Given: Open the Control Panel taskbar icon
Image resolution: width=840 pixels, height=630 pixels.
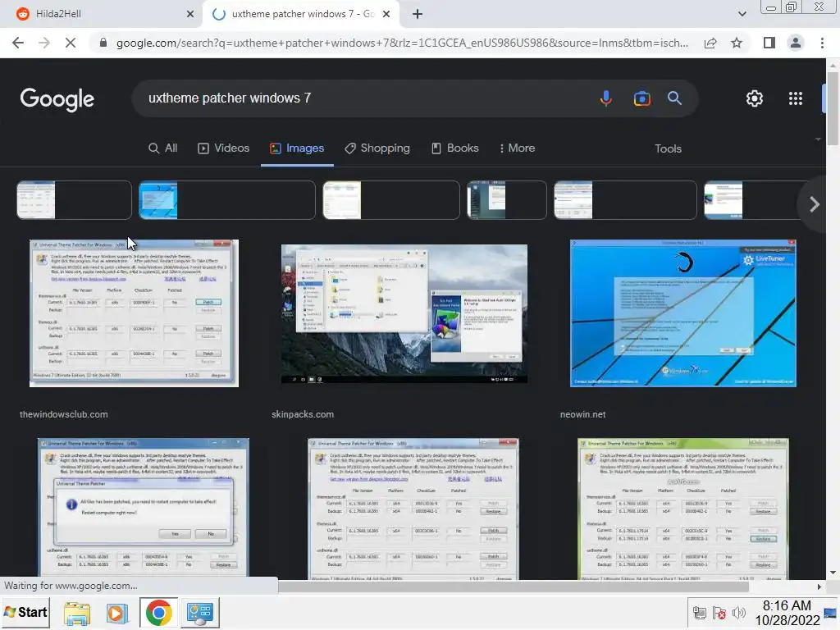Looking at the screenshot, I should [200, 613].
